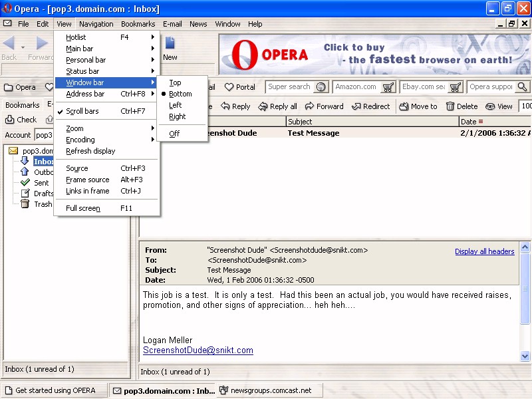Click the Check mail icon

tap(9, 120)
